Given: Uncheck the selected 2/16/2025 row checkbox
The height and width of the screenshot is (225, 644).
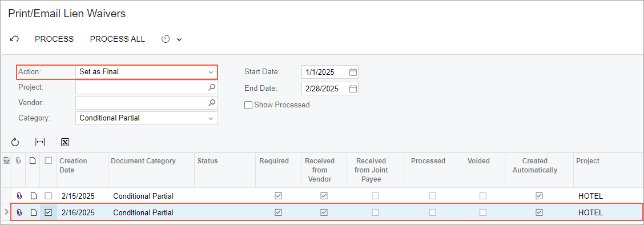Looking at the screenshot, I should [x=49, y=212].
